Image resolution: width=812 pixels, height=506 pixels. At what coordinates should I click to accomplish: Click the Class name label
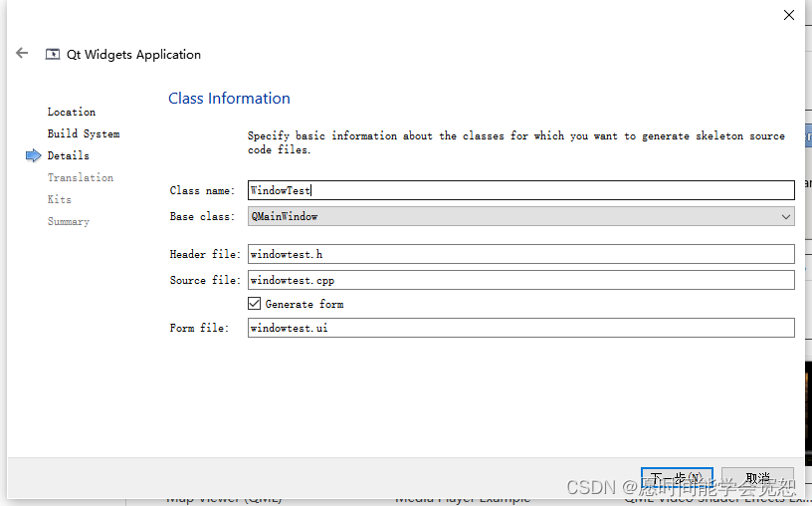[x=202, y=190]
